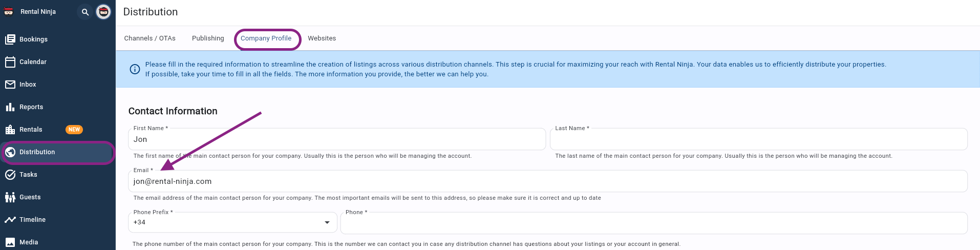Click the Bookings list icon
The height and width of the screenshot is (250, 980).
tap(10, 39)
